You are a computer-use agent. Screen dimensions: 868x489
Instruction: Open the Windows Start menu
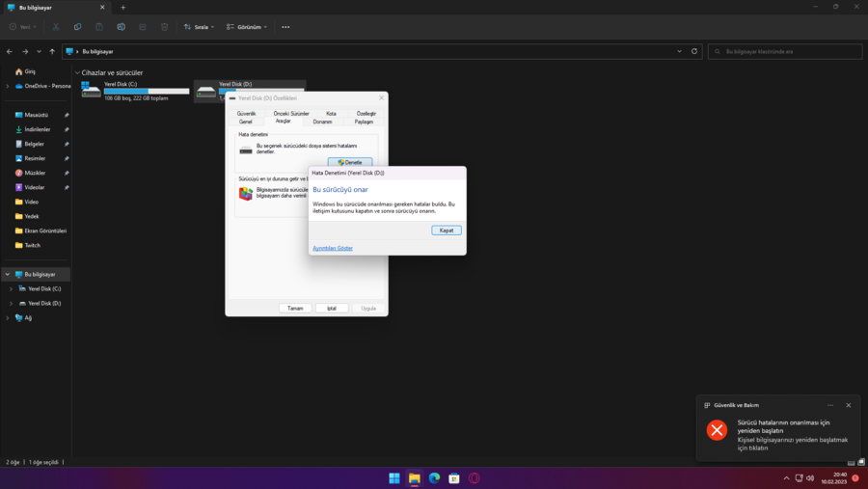point(393,478)
